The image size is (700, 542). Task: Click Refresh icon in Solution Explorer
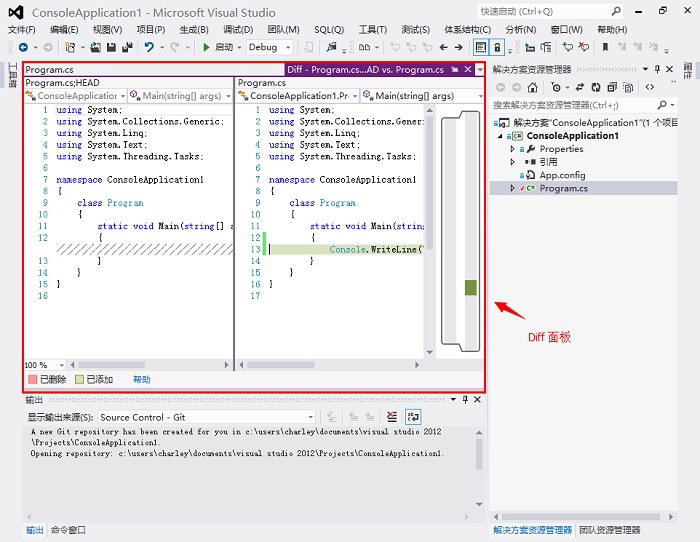[596, 88]
